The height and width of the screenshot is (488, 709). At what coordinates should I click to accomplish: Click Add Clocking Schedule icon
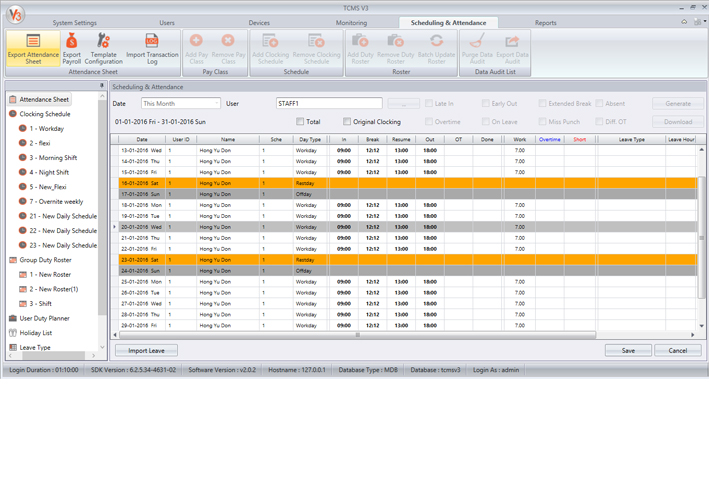pyautogui.click(x=270, y=48)
